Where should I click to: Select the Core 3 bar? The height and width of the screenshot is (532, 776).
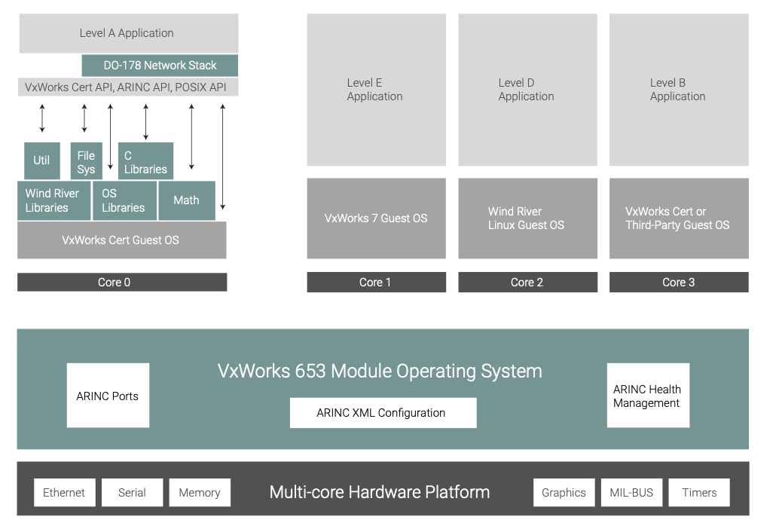click(x=679, y=282)
